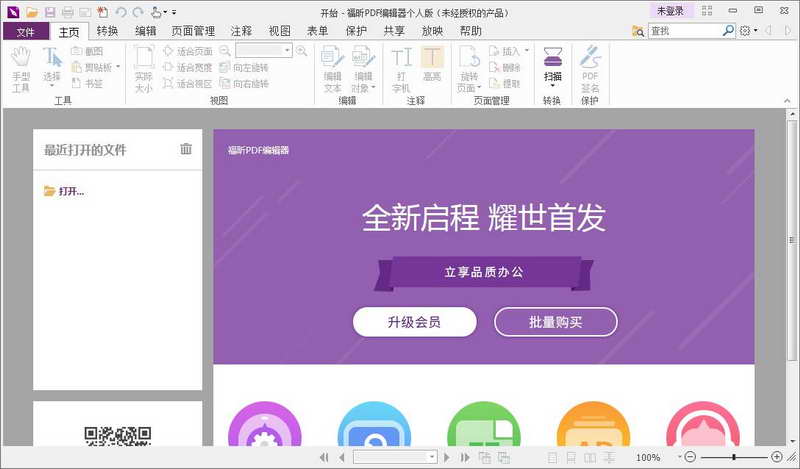This screenshot has width=800, height=469.
Task: Go to last page arrow in status bar
Action: [x=465, y=457]
